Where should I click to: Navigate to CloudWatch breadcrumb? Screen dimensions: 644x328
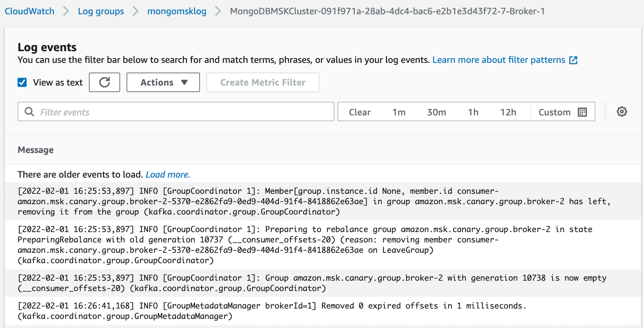coord(30,11)
